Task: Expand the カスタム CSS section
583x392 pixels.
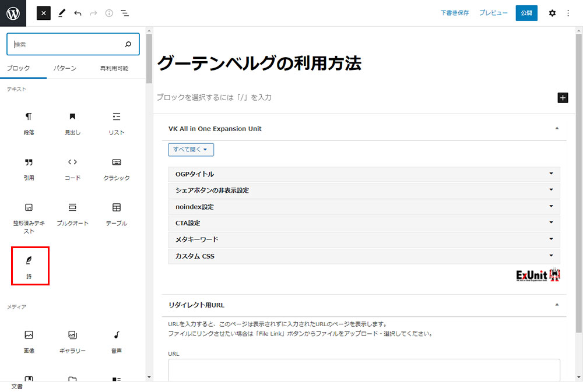Action: coord(364,256)
